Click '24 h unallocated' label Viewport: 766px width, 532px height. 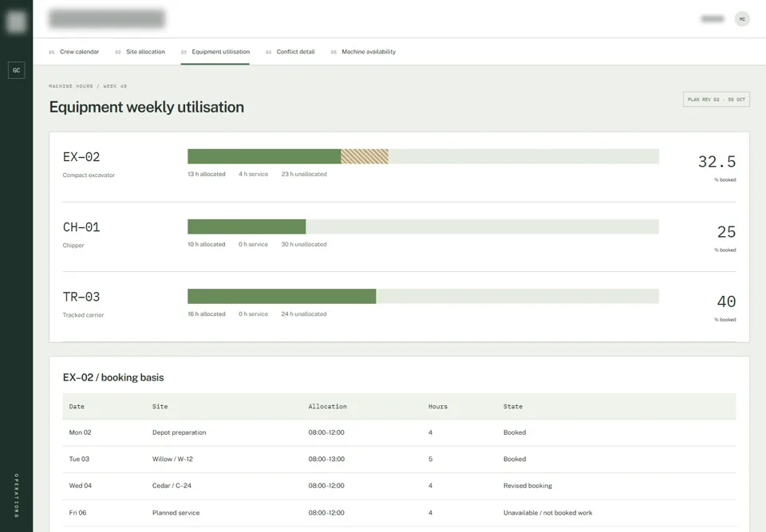tap(304, 314)
